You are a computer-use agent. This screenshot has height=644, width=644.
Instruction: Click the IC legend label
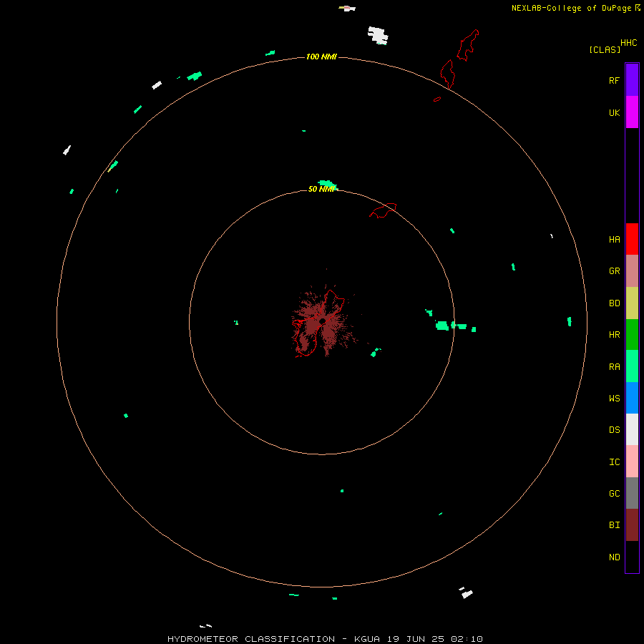(614, 462)
